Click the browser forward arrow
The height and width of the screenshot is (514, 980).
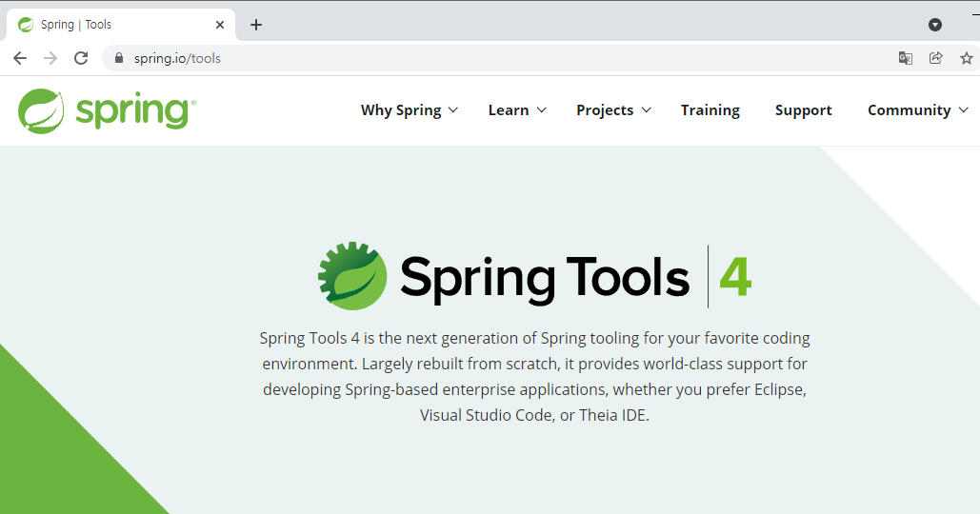click(50, 58)
